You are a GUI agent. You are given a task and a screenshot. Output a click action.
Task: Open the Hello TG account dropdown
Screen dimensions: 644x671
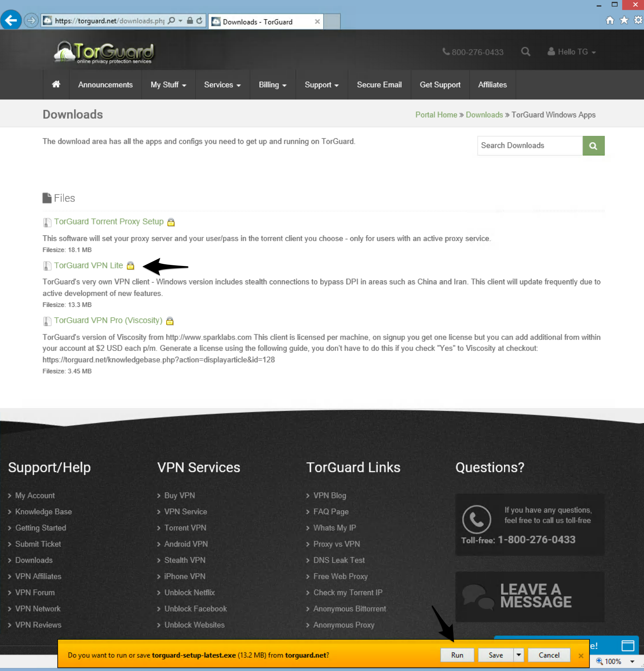[571, 52]
